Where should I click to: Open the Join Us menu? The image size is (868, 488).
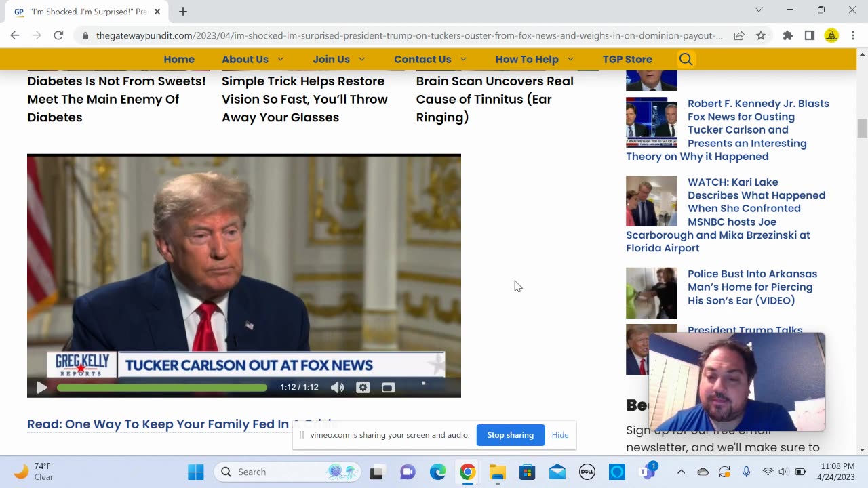(x=331, y=59)
